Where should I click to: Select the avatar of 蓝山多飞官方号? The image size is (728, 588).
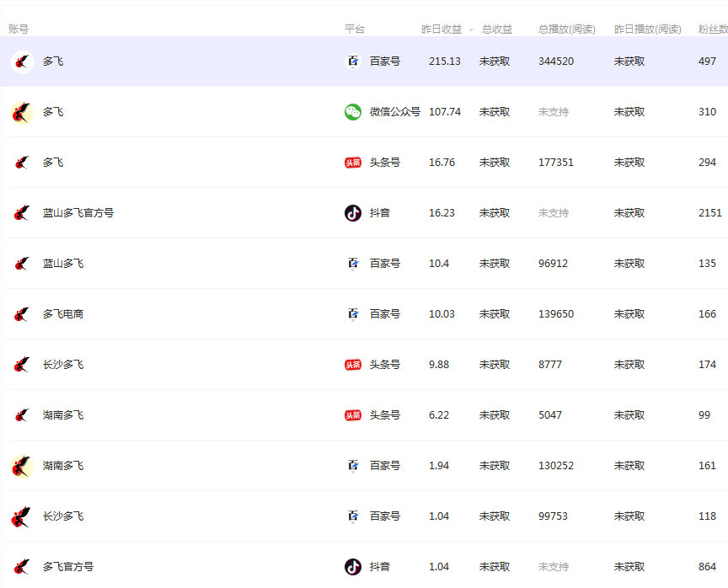pyautogui.click(x=22, y=213)
